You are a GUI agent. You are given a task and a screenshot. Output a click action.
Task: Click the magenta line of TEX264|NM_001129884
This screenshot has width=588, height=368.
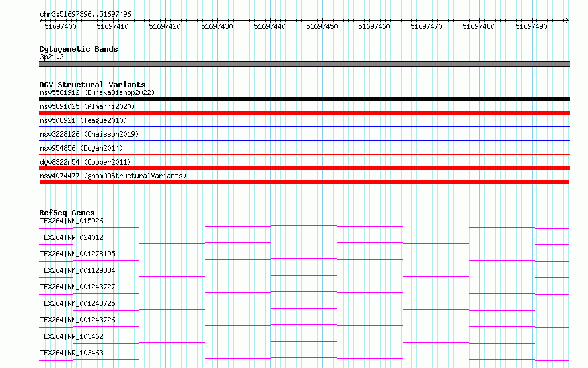[x=304, y=276]
